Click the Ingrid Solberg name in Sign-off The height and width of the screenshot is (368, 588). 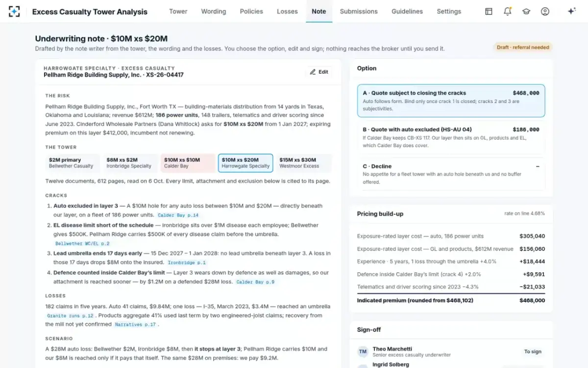(391, 365)
